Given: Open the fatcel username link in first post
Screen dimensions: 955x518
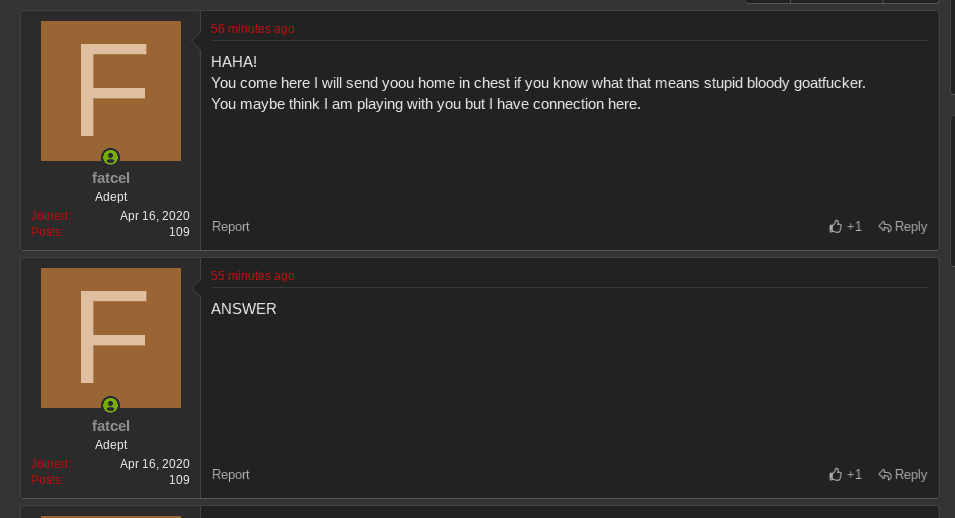Looking at the screenshot, I should 111,178.
